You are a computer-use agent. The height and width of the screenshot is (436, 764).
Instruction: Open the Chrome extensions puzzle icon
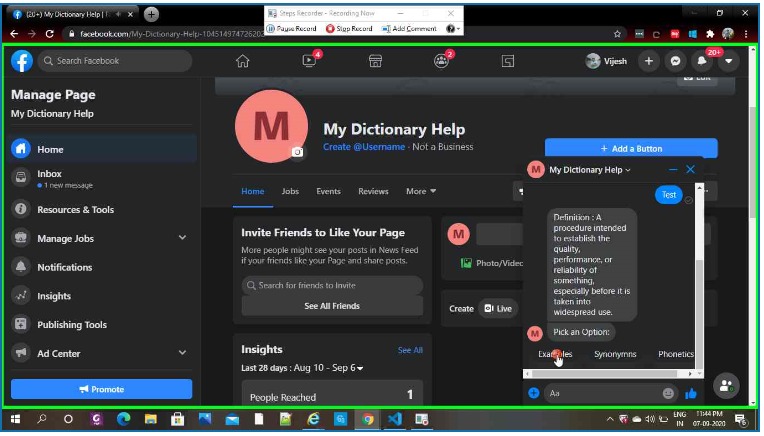coord(710,34)
